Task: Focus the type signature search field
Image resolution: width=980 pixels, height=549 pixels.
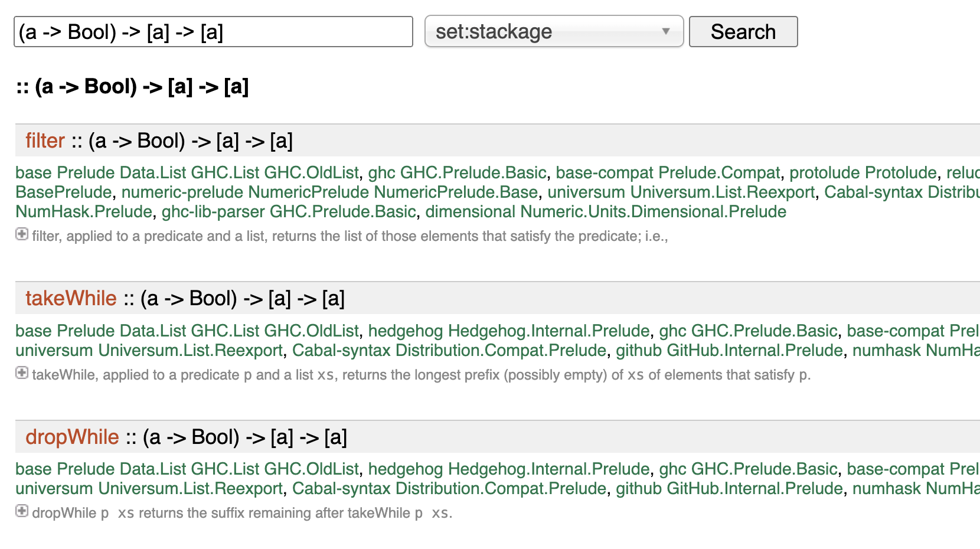Action: click(213, 32)
